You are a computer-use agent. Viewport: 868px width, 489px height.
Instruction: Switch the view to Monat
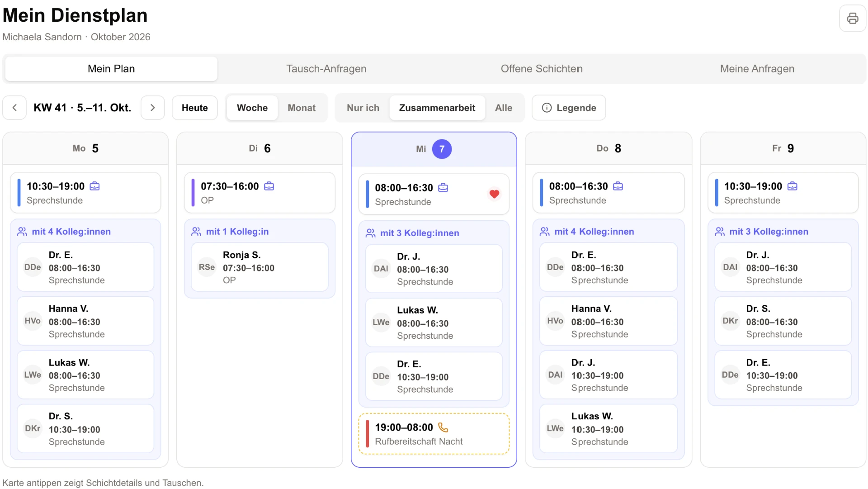click(x=302, y=108)
